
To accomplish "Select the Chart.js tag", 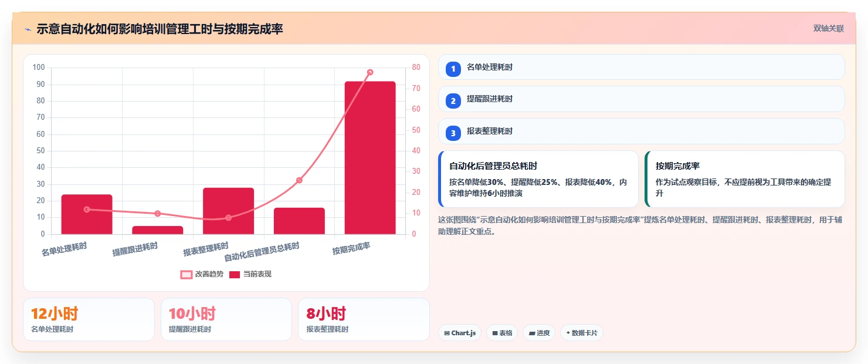I will (460, 333).
